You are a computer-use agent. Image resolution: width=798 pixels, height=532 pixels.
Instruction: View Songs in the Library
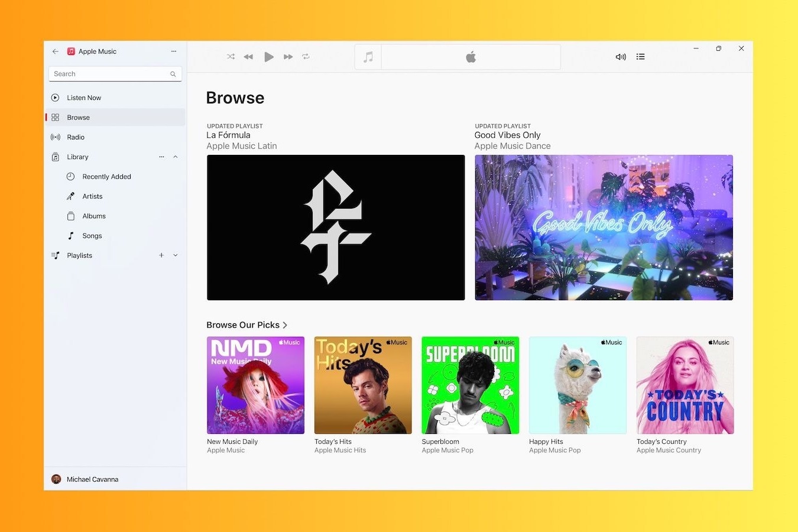tap(92, 235)
